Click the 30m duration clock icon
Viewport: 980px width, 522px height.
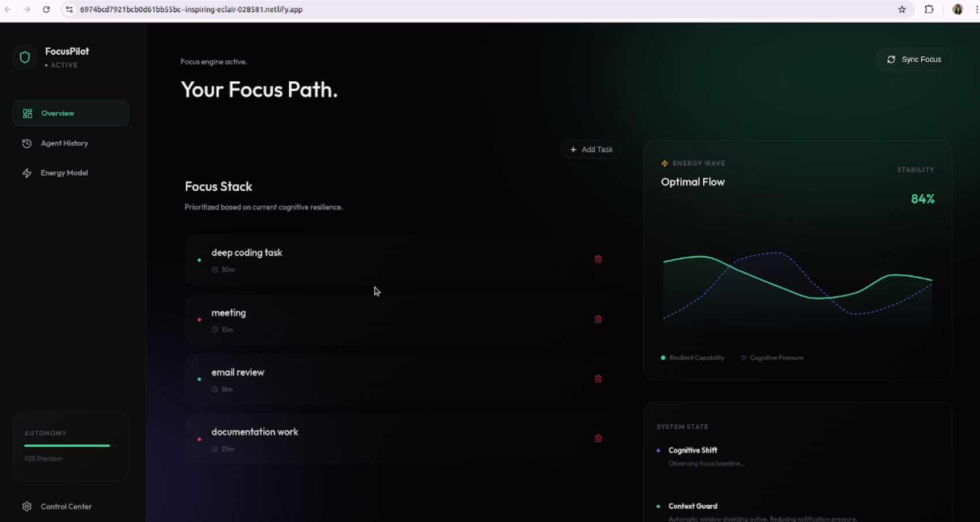[214, 270]
